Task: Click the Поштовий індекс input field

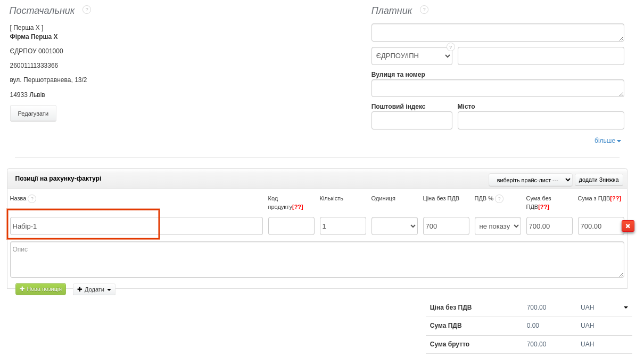Action: (411, 120)
